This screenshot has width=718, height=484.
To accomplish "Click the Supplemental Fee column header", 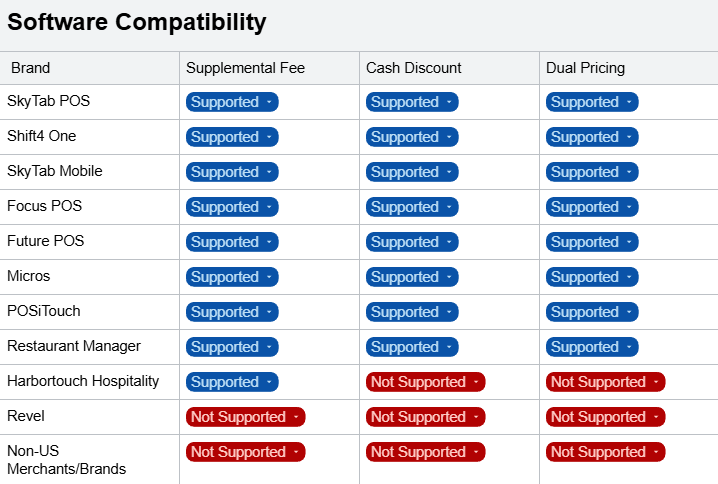I will pyautogui.click(x=245, y=68).
